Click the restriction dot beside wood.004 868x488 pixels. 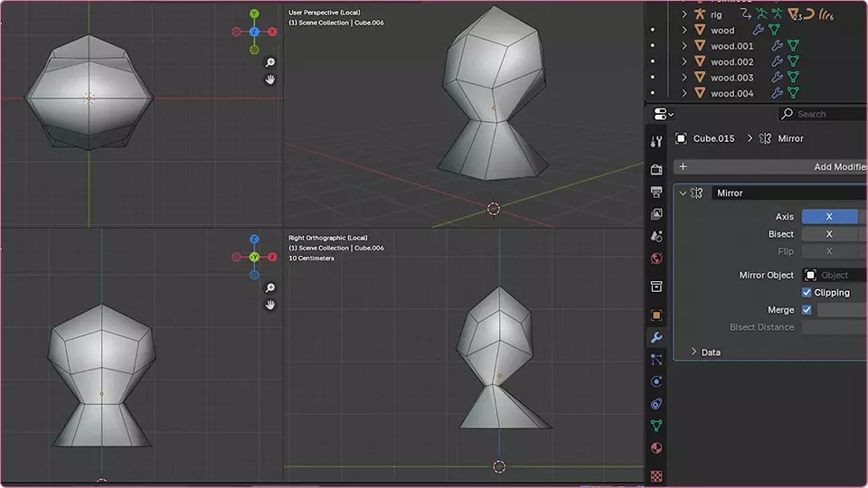click(x=653, y=93)
